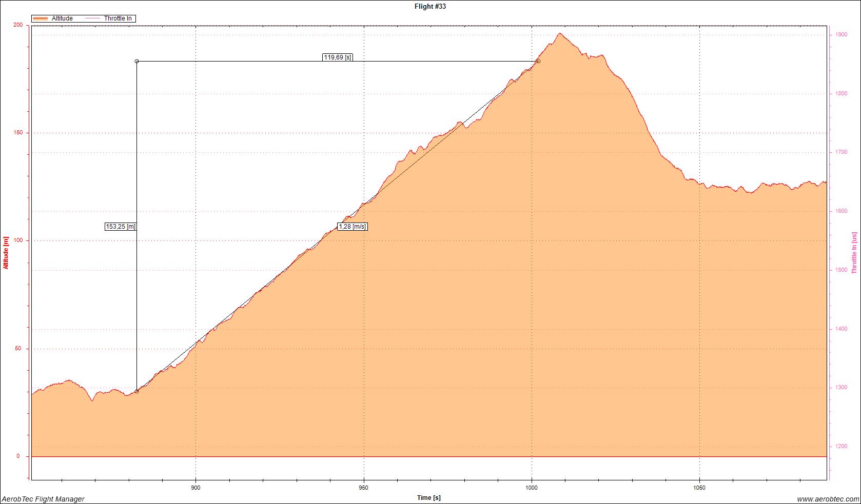Image resolution: width=861 pixels, height=504 pixels.
Task: Click the measurement start marker at climb start
Action: [x=136, y=391]
